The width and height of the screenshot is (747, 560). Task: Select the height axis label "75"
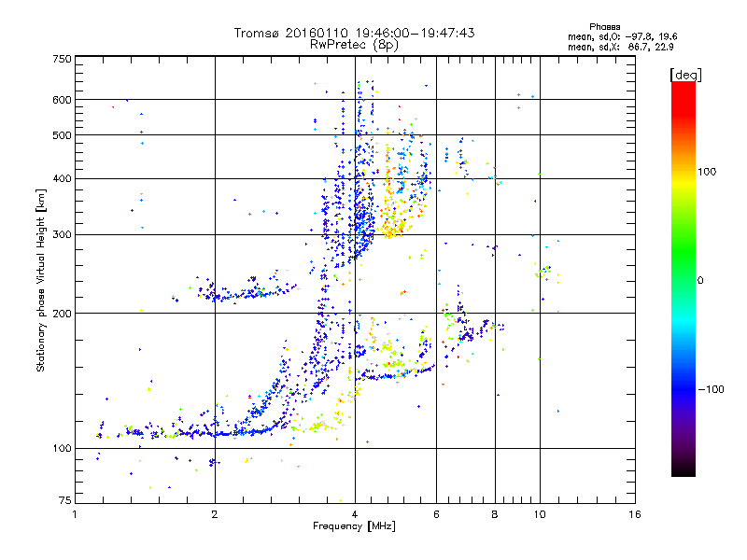coord(65,500)
